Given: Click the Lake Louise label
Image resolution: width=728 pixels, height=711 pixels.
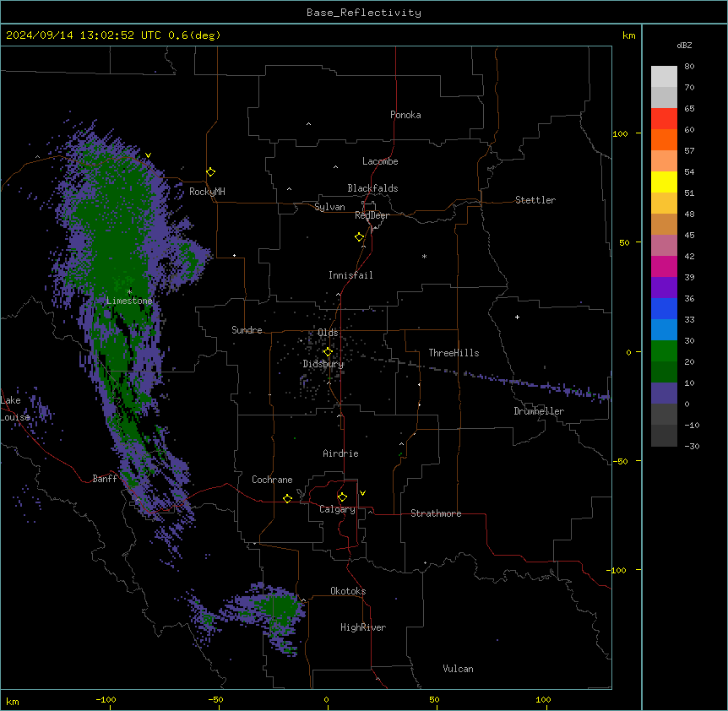Looking at the screenshot, I should coord(15,409).
